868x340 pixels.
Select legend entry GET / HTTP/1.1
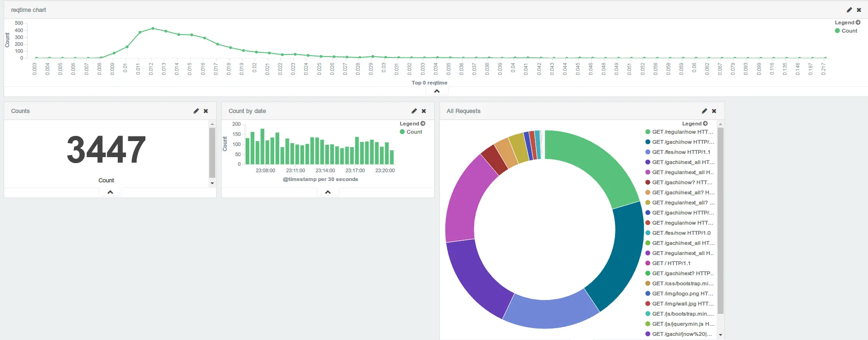(x=668, y=263)
